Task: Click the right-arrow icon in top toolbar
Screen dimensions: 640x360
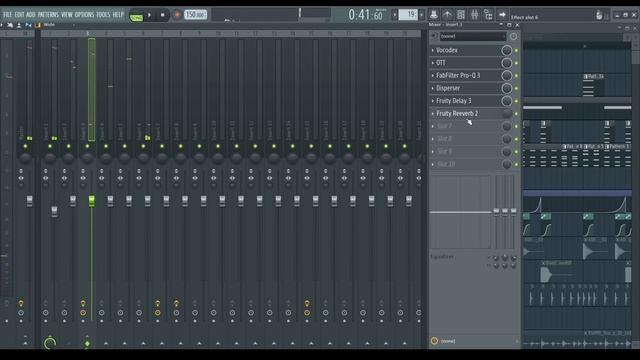Action: [x=502, y=15]
